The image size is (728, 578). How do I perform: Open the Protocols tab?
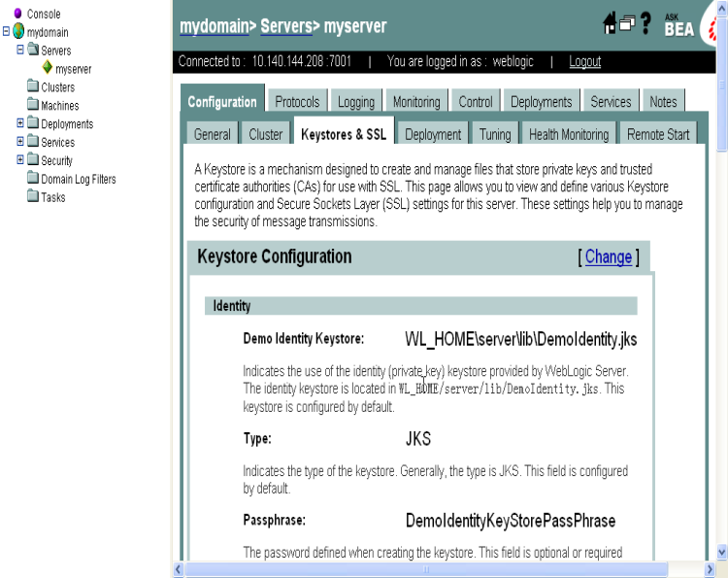click(297, 102)
